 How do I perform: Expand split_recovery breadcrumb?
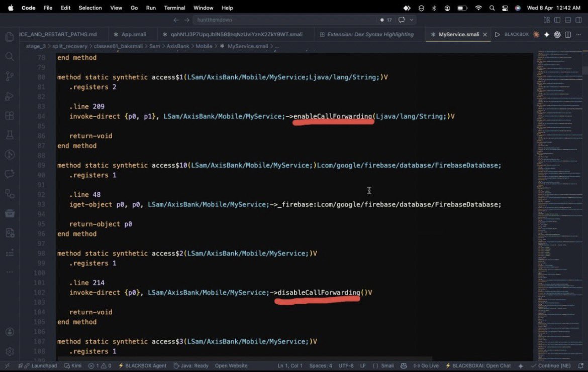(70, 46)
